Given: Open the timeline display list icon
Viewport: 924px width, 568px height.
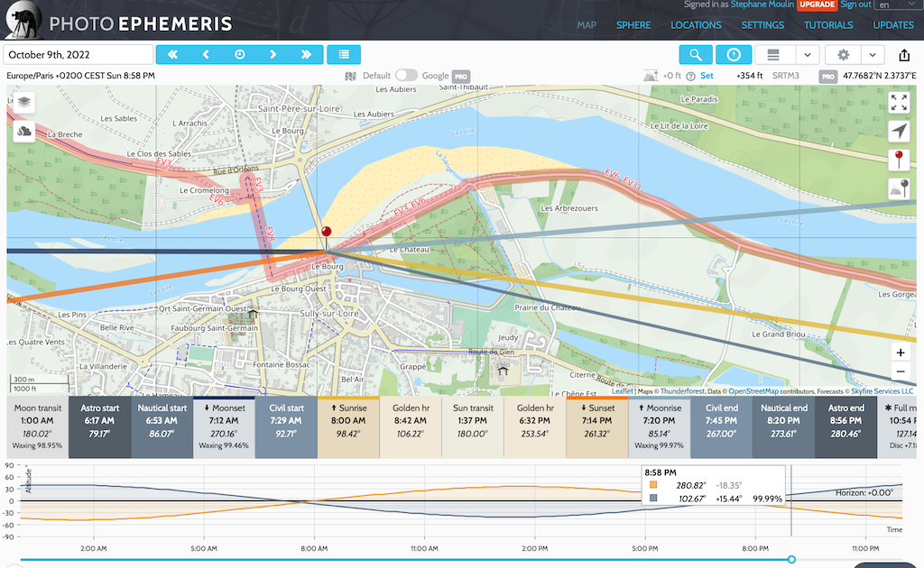Looking at the screenshot, I should pyautogui.click(x=773, y=55).
